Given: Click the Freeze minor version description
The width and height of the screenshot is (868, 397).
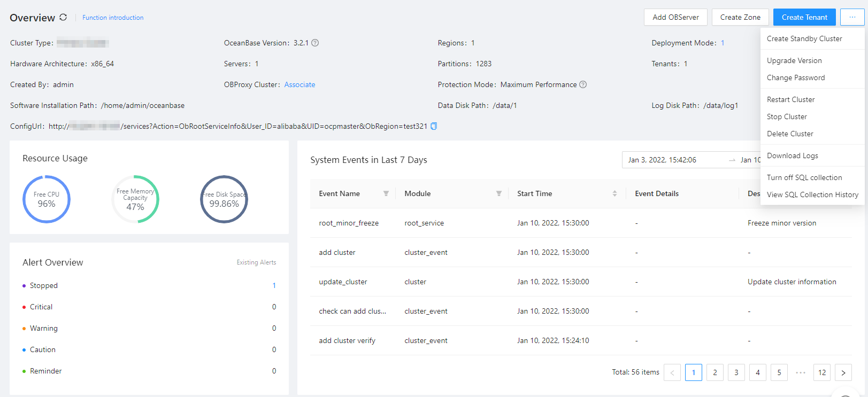Looking at the screenshot, I should [x=782, y=223].
